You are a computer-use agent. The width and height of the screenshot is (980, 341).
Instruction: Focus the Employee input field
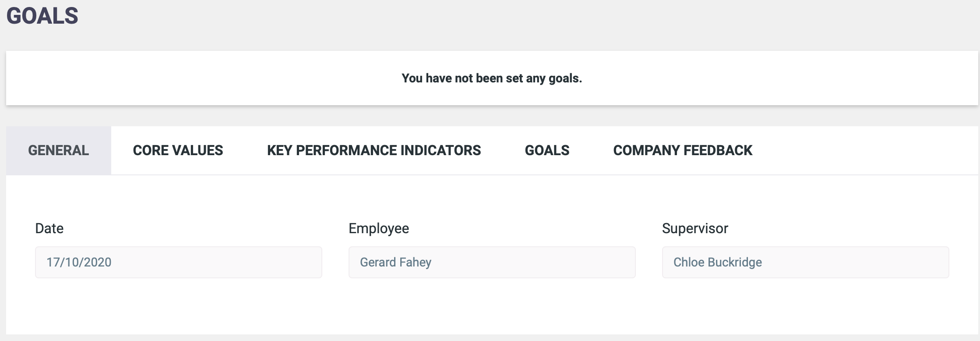(x=492, y=262)
